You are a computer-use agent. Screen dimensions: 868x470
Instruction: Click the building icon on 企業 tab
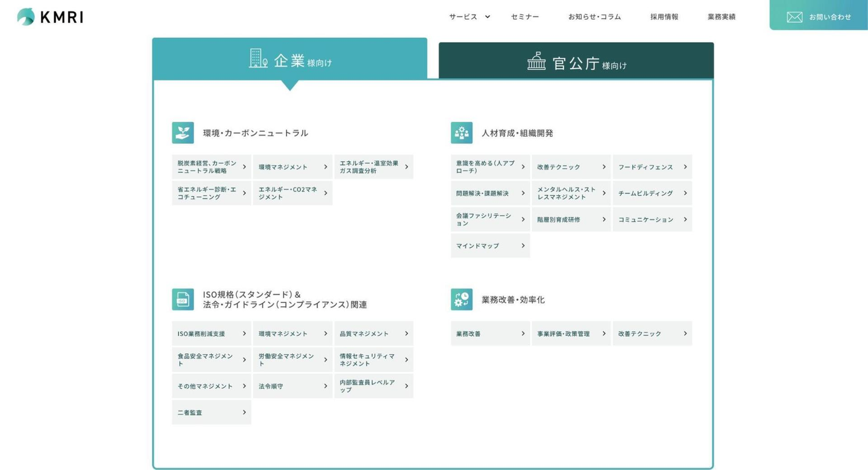coord(258,58)
